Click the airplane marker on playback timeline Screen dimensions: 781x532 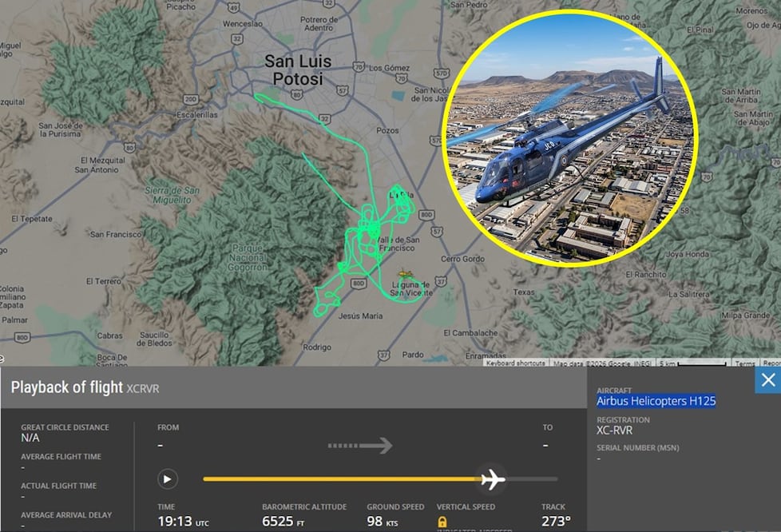(x=493, y=479)
